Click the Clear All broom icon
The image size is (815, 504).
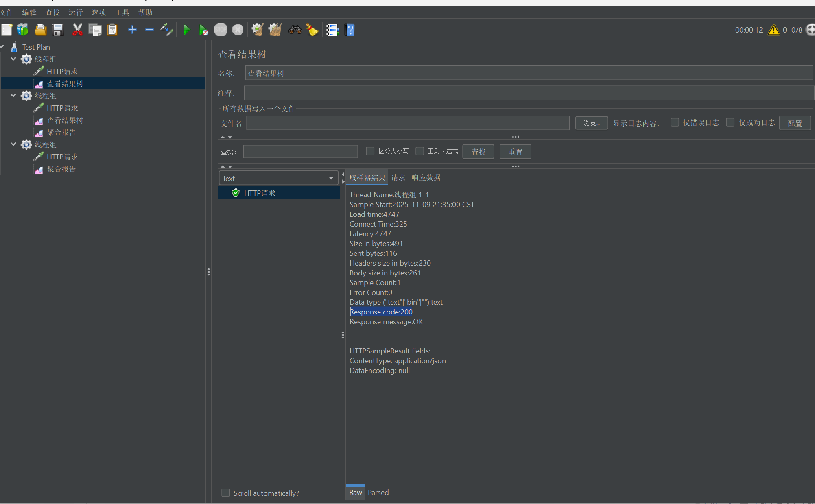(275, 30)
